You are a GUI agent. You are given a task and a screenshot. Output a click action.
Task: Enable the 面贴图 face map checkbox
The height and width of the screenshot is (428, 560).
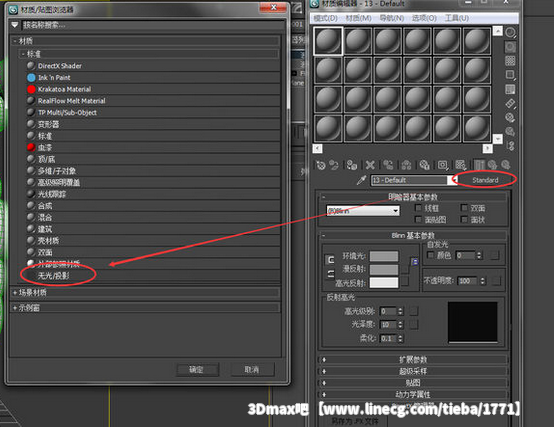[418, 219]
